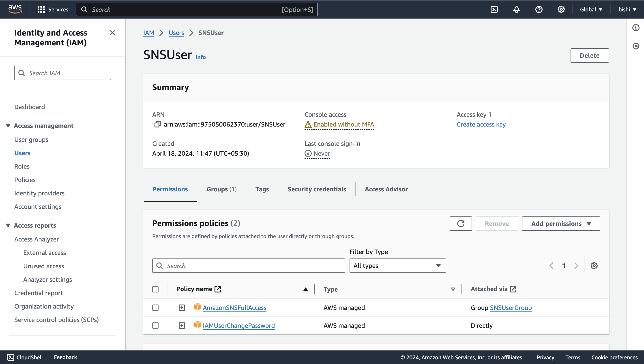Image resolution: width=644 pixels, height=364 pixels.
Task: Open the notifications bell
Action: [x=516, y=9]
